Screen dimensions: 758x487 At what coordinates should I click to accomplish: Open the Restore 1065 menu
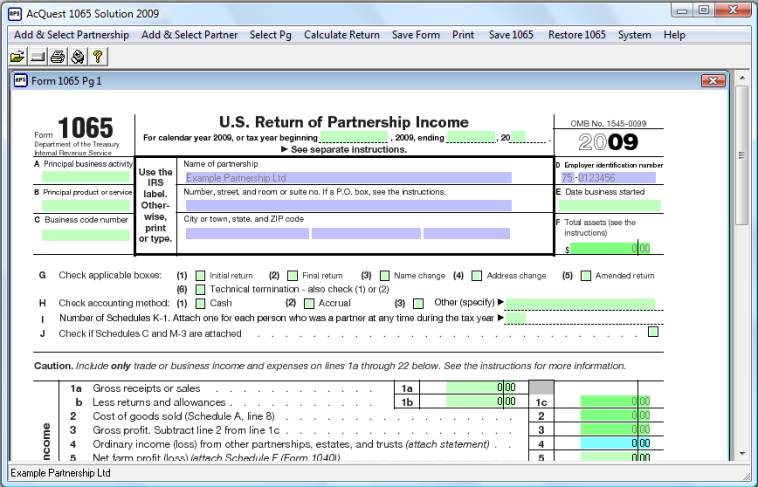577,35
